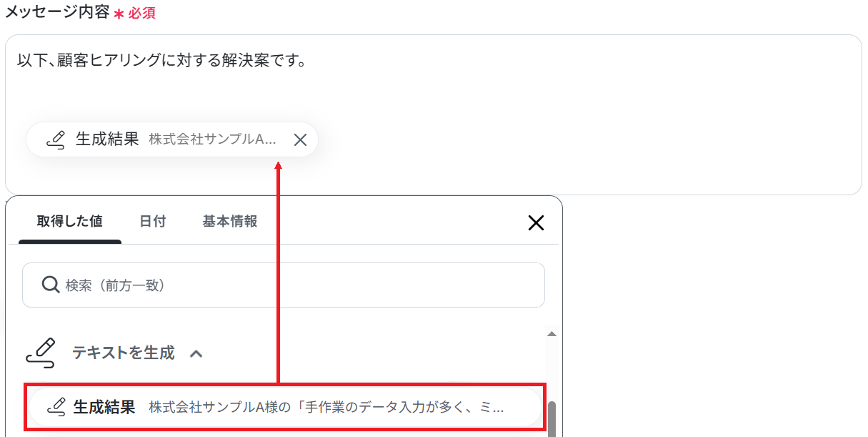The width and height of the screenshot is (868, 437).
Task: Click the テキストを生成 pencil icon
Action: (41, 353)
